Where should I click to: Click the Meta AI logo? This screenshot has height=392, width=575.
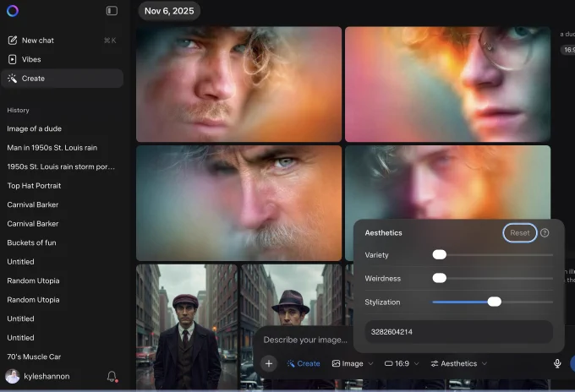tap(12, 11)
